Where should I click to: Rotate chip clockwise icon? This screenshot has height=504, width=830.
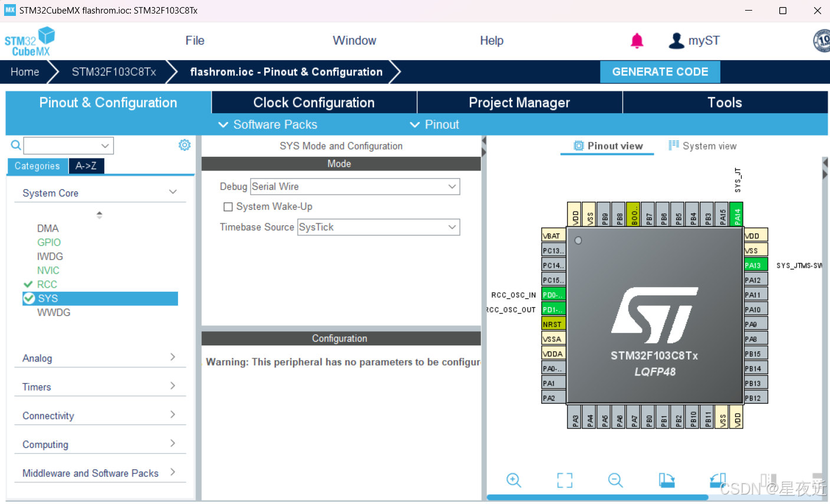click(x=667, y=480)
